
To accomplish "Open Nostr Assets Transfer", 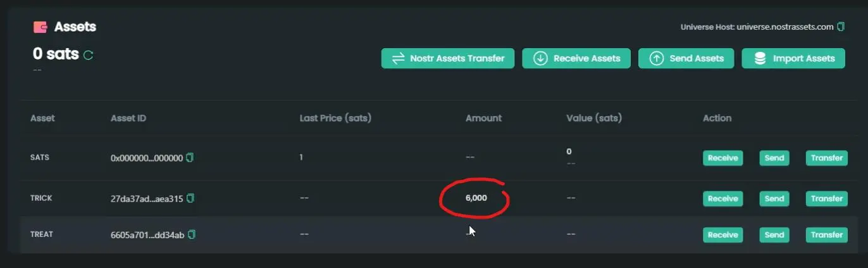I will click(448, 58).
